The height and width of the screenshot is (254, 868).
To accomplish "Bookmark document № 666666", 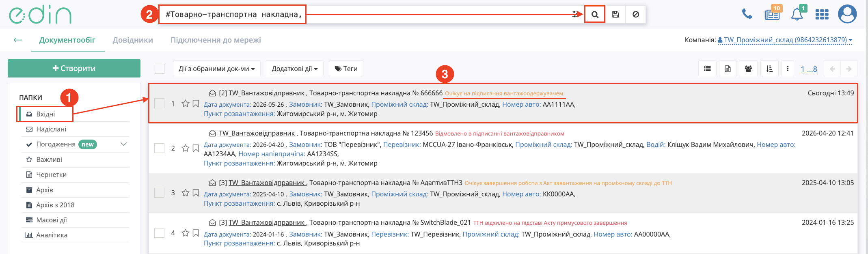I will click(x=196, y=103).
